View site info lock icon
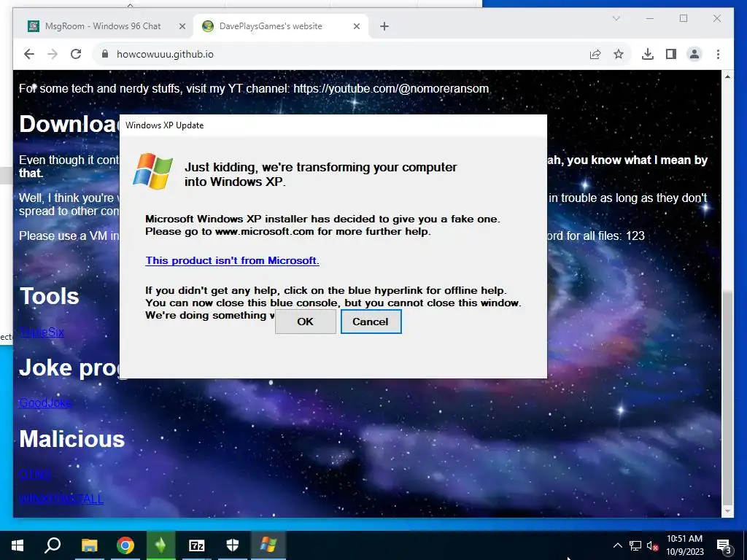This screenshot has height=560, width=747. pos(105,54)
